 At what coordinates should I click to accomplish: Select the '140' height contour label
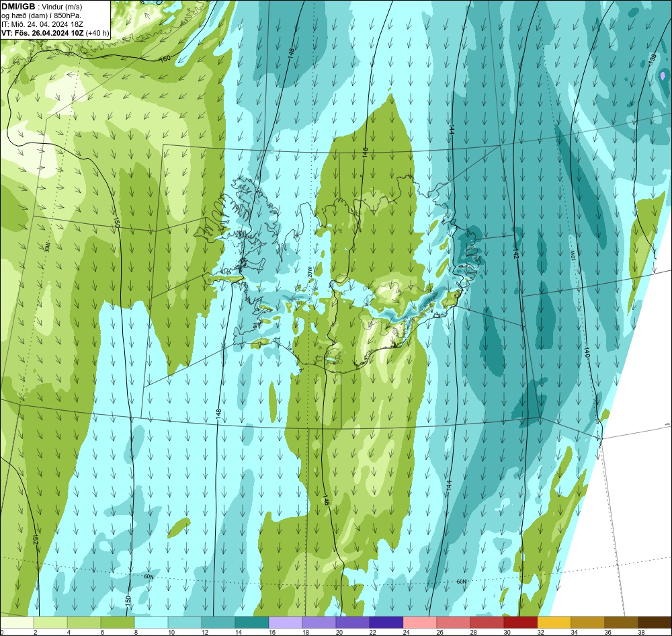(587, 352)
